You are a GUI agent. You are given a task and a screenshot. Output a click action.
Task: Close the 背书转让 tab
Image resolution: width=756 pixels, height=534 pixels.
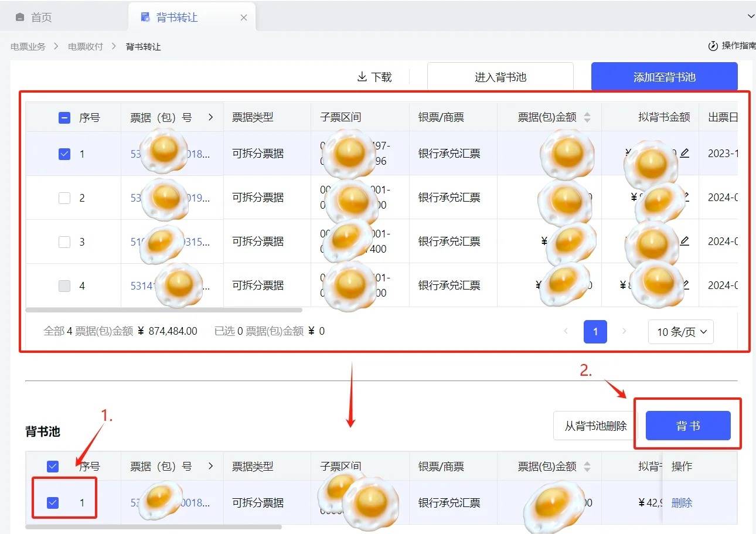coord(244,18)
